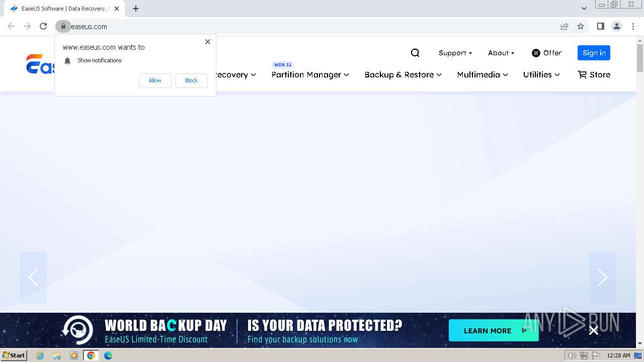
Task: Bookmark this page with star icon
Action: 581,26
